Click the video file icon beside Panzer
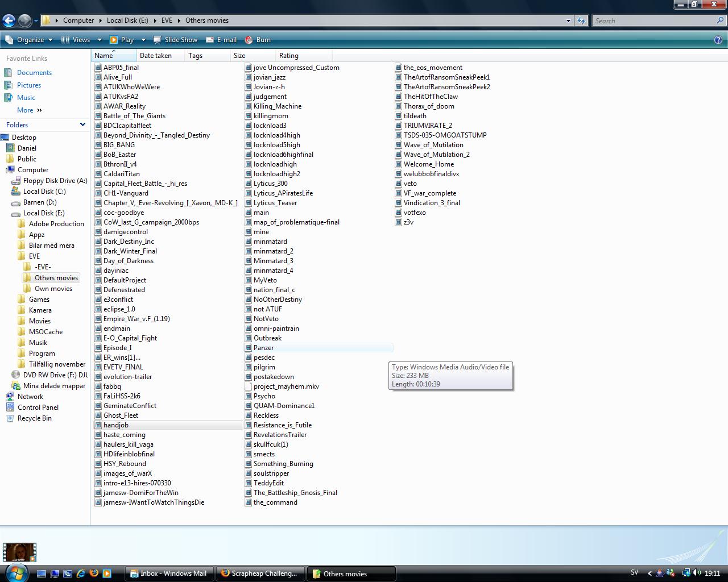The image size is (728, 582). tap(249, 348)
